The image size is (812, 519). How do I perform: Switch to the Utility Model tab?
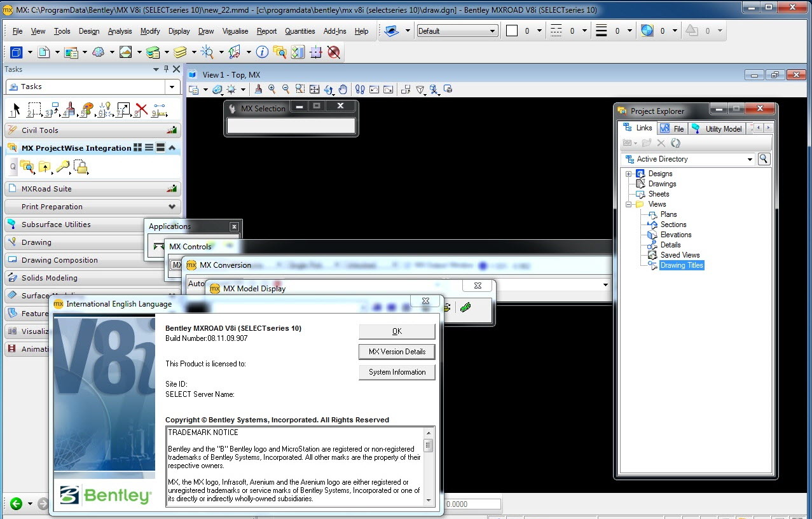717,128
